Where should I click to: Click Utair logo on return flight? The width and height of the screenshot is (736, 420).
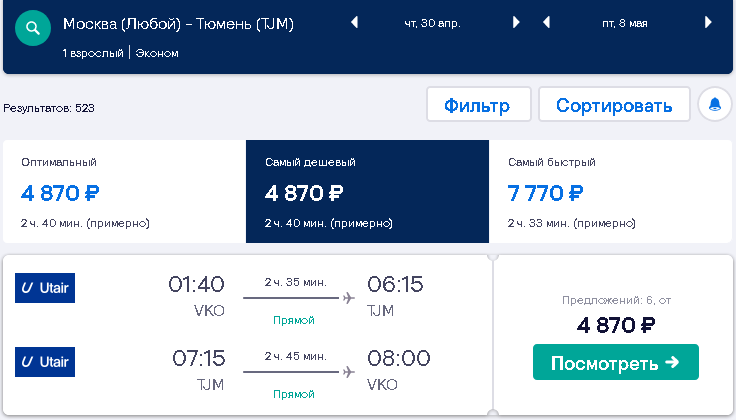click(x=45, y=362)
